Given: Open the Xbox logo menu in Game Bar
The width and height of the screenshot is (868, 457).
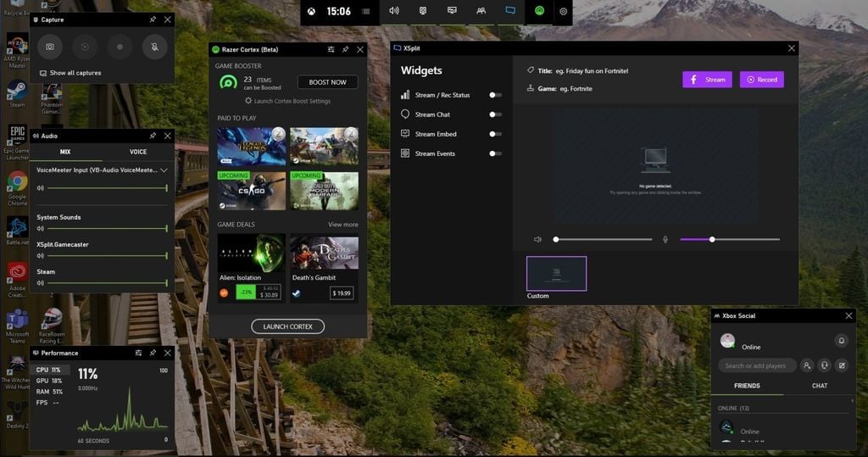Looking at the screenshot, I should (x=311, y=11).
